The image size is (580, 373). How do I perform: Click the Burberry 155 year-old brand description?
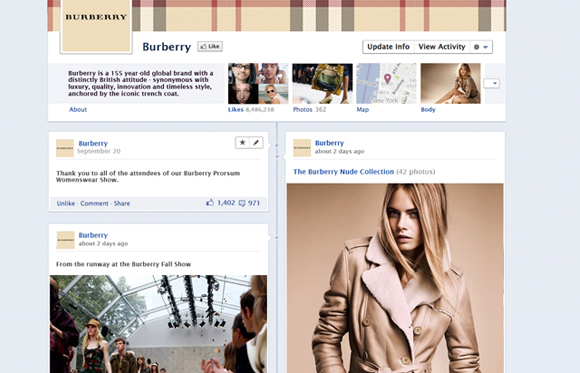pos(141,83)
